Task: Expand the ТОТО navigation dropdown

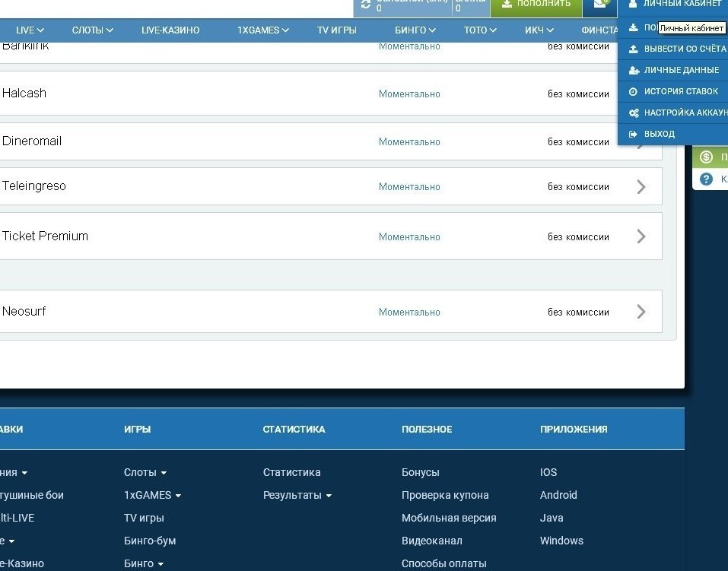Action: point(480,30)
